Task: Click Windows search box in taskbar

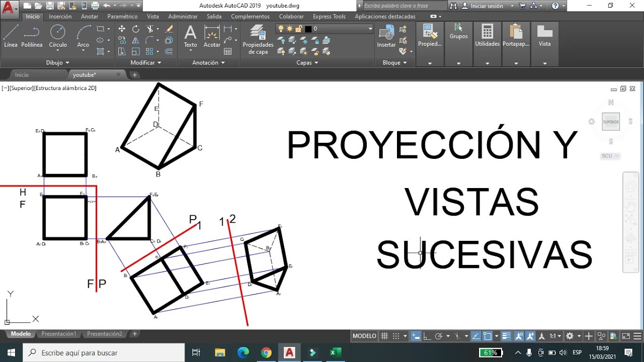Action: coord(103,352)
